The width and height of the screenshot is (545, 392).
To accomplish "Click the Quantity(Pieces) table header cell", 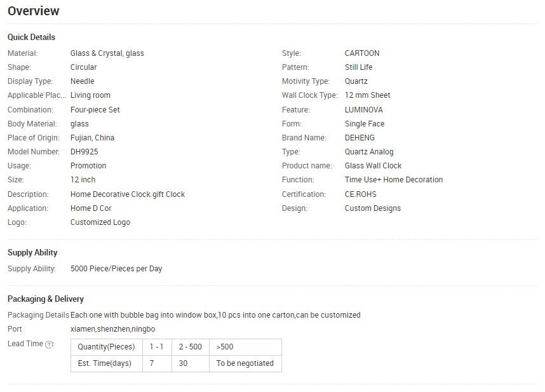I will coord(106,347).
